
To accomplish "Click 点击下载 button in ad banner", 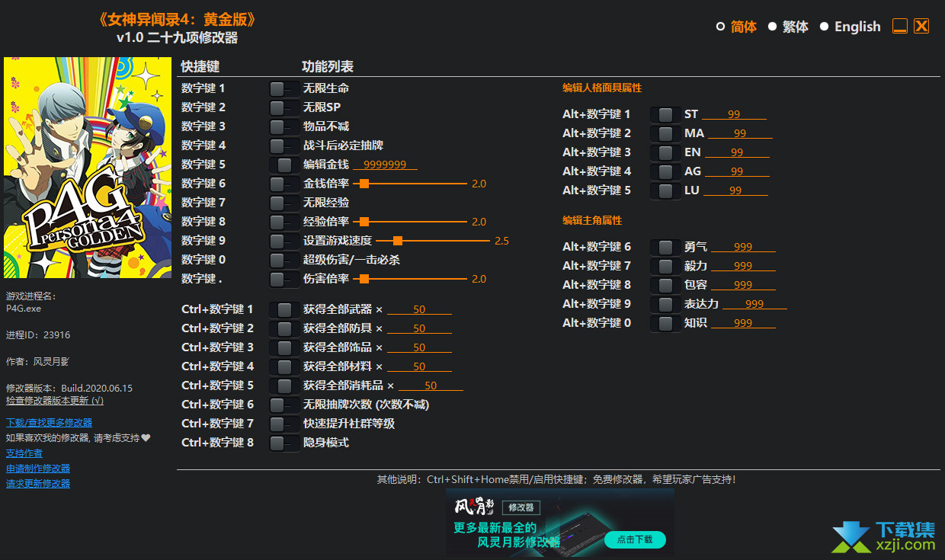I will tap(635, 539).
